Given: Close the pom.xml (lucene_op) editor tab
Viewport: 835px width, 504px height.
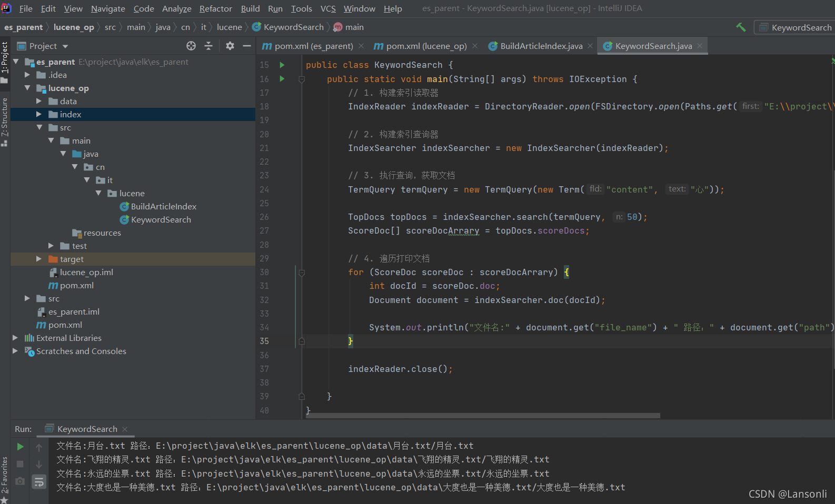Looking at the screenshot, I should (475, 46).
